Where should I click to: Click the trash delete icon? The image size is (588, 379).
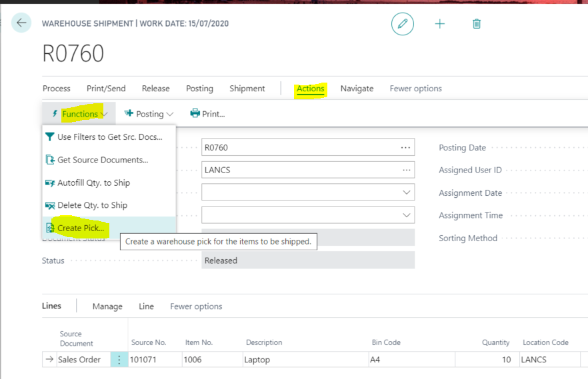[477, 24]
